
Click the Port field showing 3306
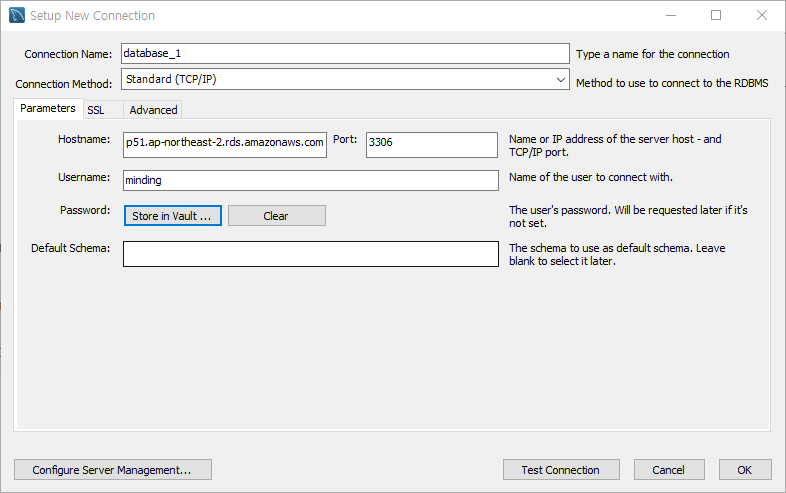(432, 144)
